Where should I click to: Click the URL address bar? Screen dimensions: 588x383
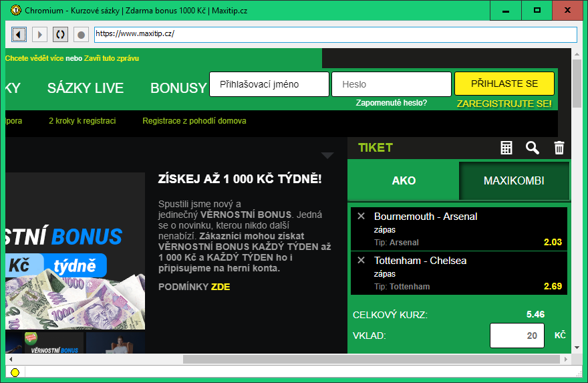335,35
